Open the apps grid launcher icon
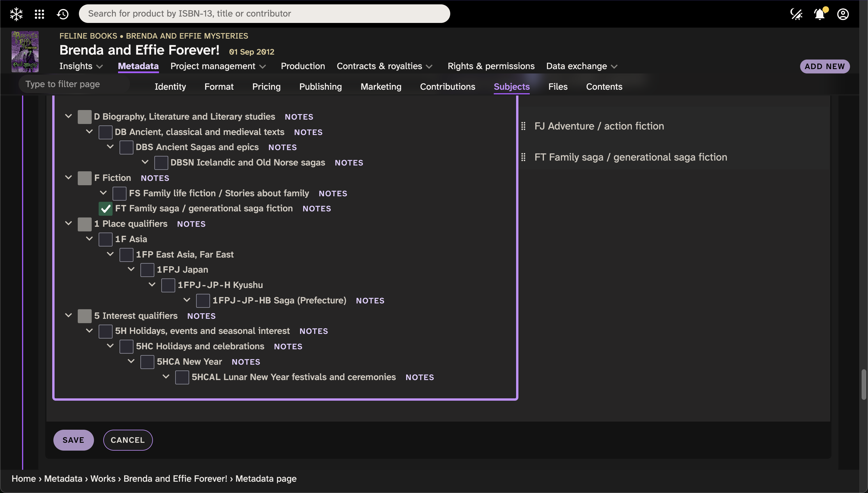This screenshot has height=493, width=868. [x=39, y=14]
